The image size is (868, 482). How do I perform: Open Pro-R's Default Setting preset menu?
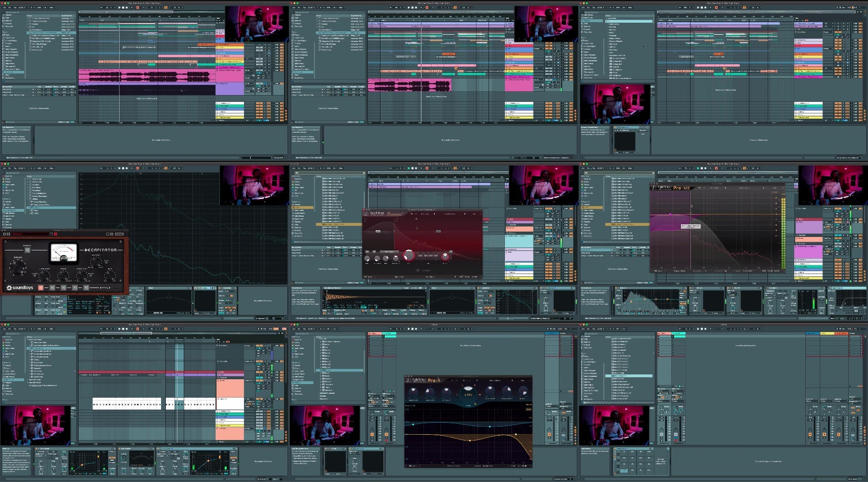click(494, 380)
